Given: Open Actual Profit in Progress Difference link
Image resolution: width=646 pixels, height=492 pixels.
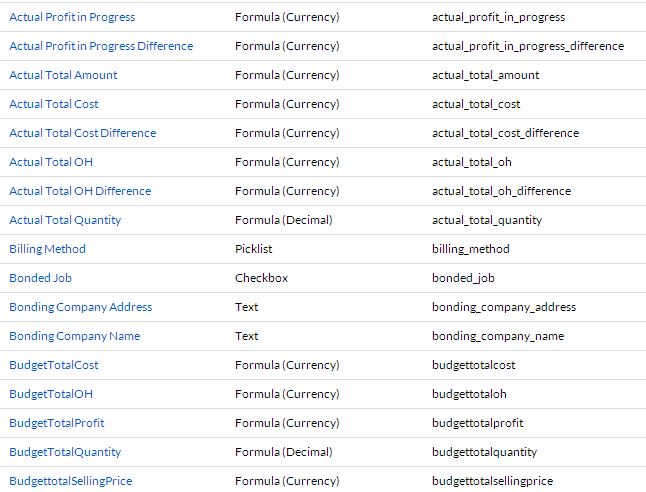Looking at the screenshot, I should (x=101, y=46).
